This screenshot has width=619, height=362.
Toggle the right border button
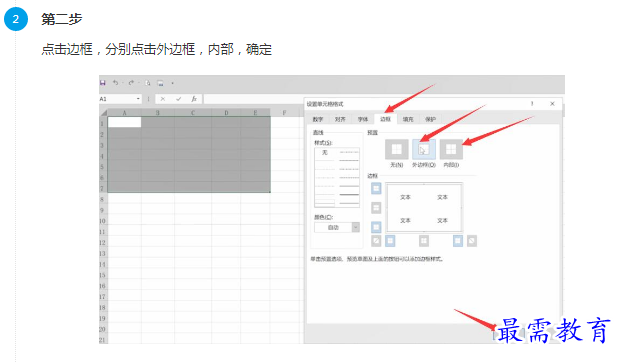coord(458,241)
